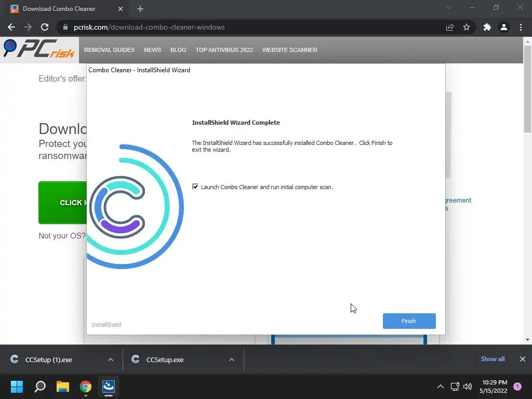Viewport: 532px width, 399px height.
Task: Click the address bar URL
Action: (x=149, y=27)
